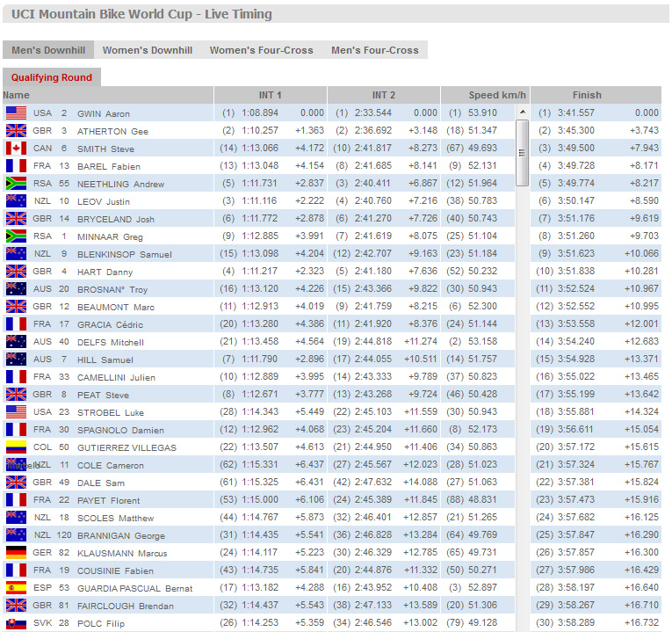
Task: Click finish gap +16.732
Action: pyautogui.click(x=641, y=623)
